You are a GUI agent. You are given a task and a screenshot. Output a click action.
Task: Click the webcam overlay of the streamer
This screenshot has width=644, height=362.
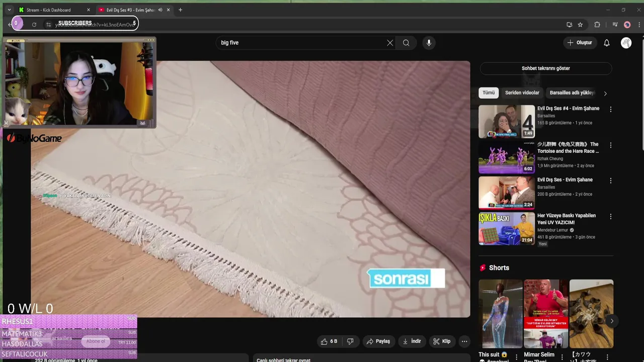coord(79,83)
